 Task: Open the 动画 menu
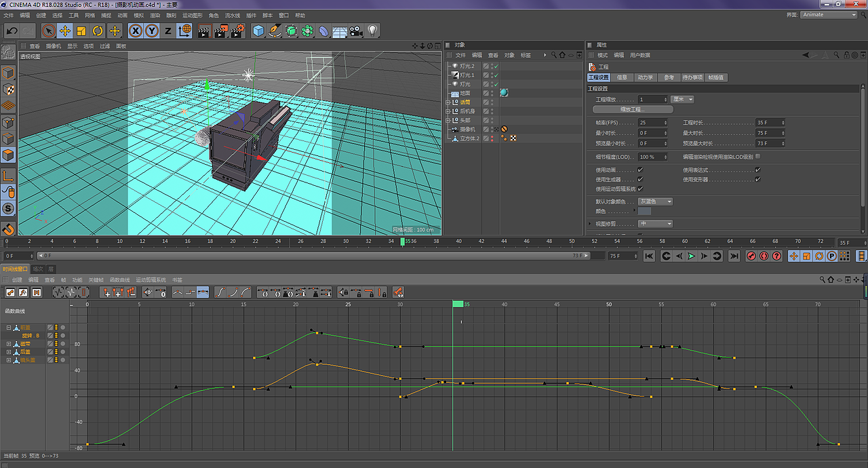pyautogui.click(x=122, y=15)
